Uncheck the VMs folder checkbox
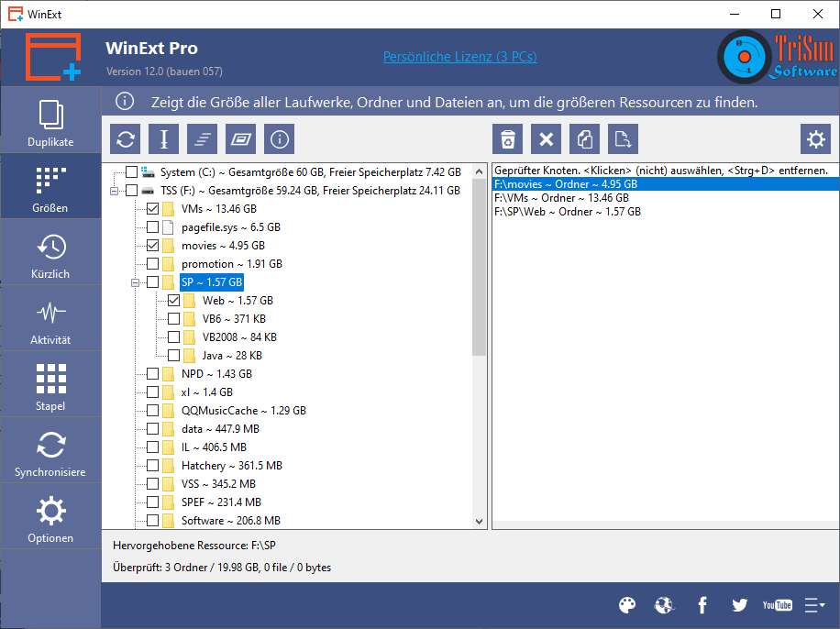Image resolution: width=840 pixels, height=629 pixels. pyautogui.click(x=152, y=208)
